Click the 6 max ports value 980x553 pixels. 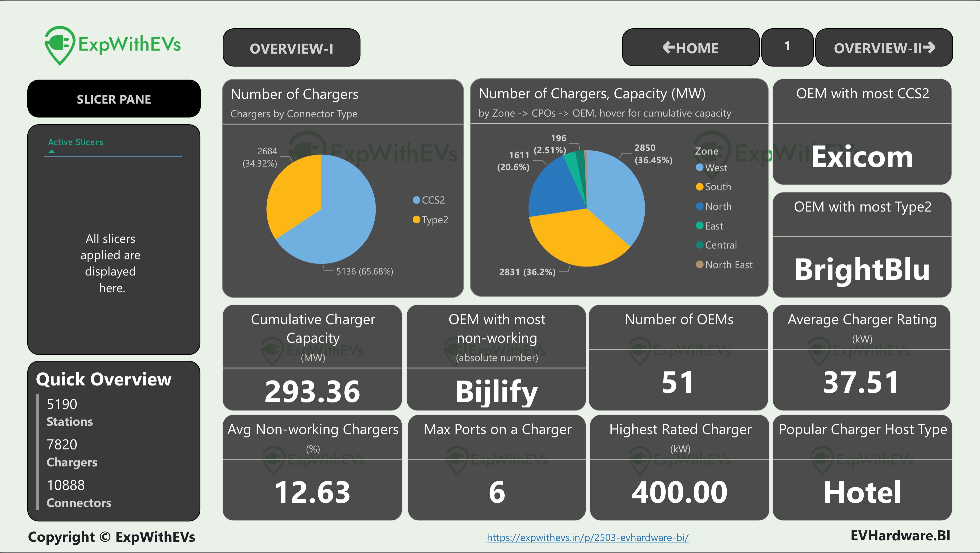pos(496,492)
